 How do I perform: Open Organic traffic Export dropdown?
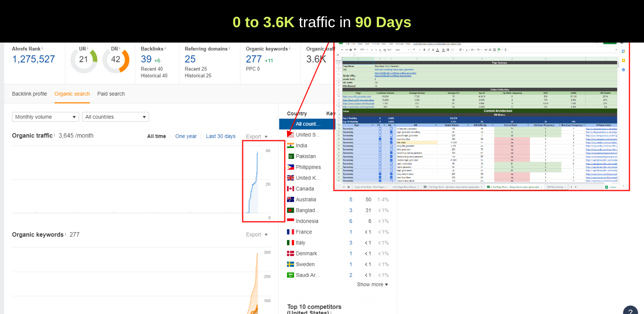click(x=257, y=136)
